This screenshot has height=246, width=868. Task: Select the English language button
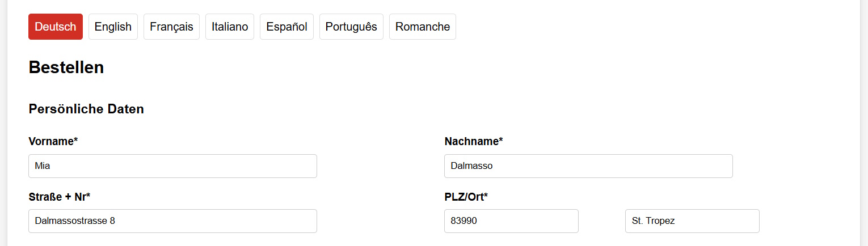(x=113, y=27)
